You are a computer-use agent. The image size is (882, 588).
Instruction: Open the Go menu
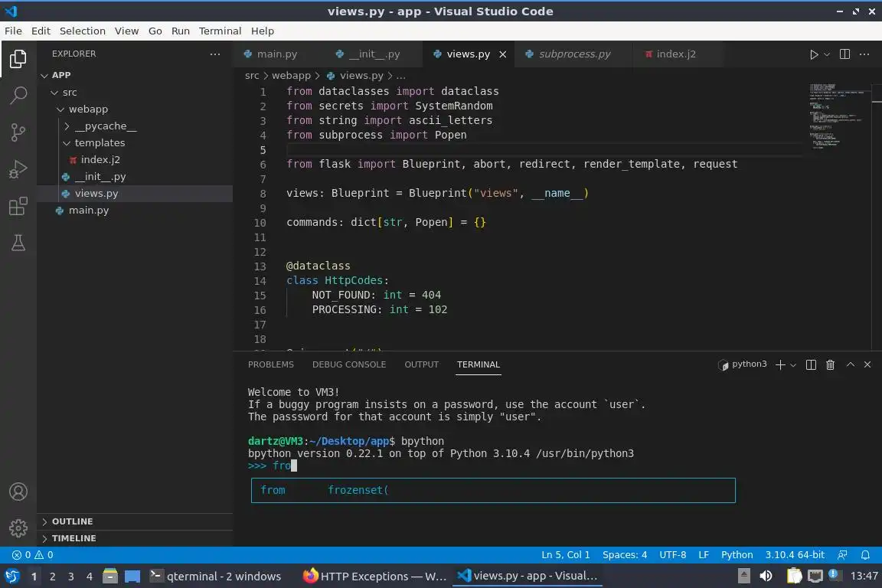pyautogui.click(x=155, y=31)
